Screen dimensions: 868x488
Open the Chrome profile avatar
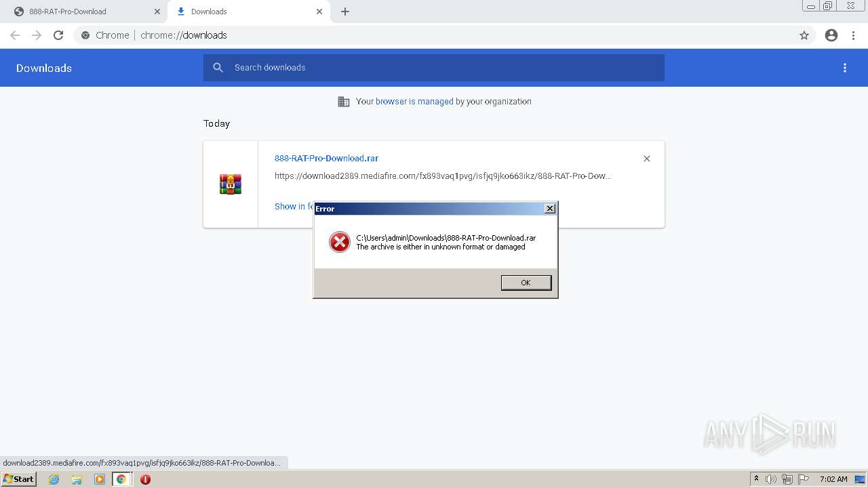831,35
